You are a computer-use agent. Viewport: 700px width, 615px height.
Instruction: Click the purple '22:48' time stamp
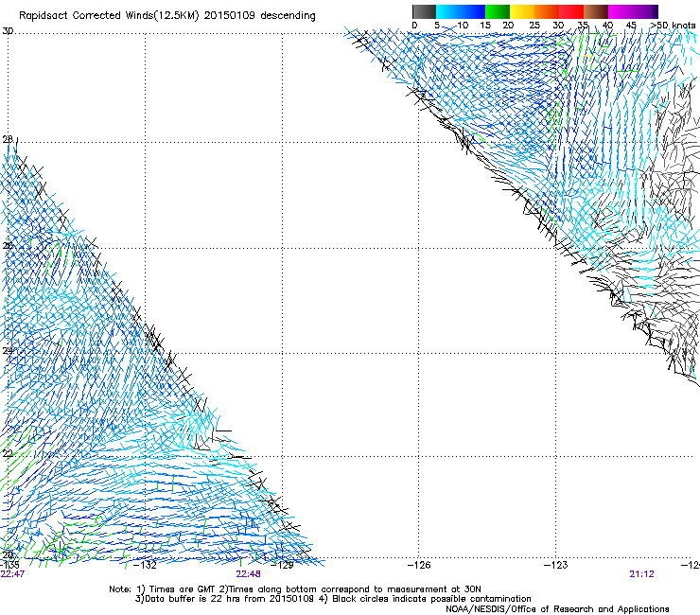[x=248, y=574]
